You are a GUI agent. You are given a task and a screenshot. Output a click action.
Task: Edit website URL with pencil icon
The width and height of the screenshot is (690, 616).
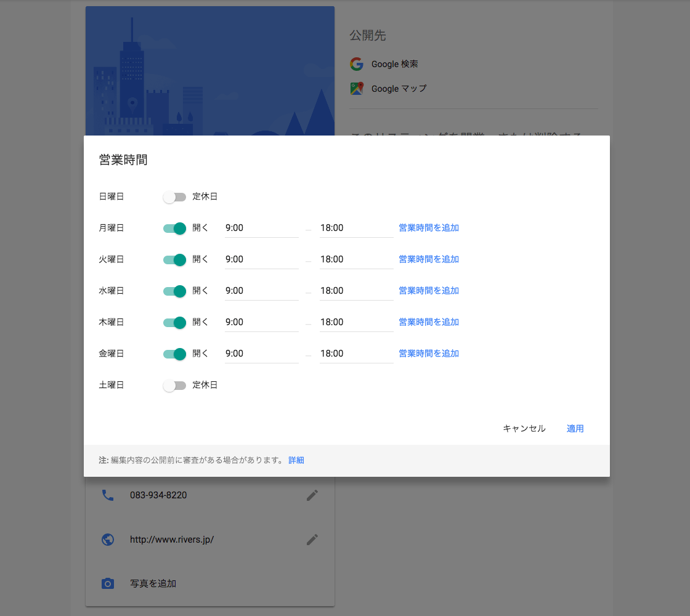point(312,540)
